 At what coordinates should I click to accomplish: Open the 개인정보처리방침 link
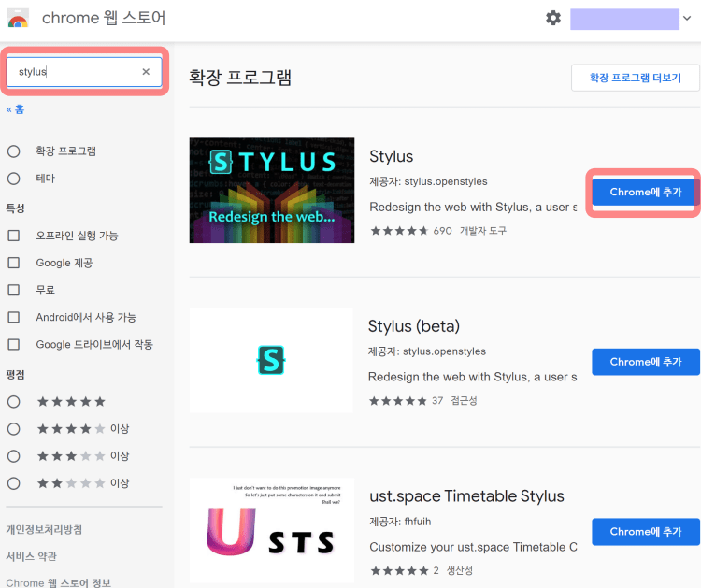pos(44,530)
